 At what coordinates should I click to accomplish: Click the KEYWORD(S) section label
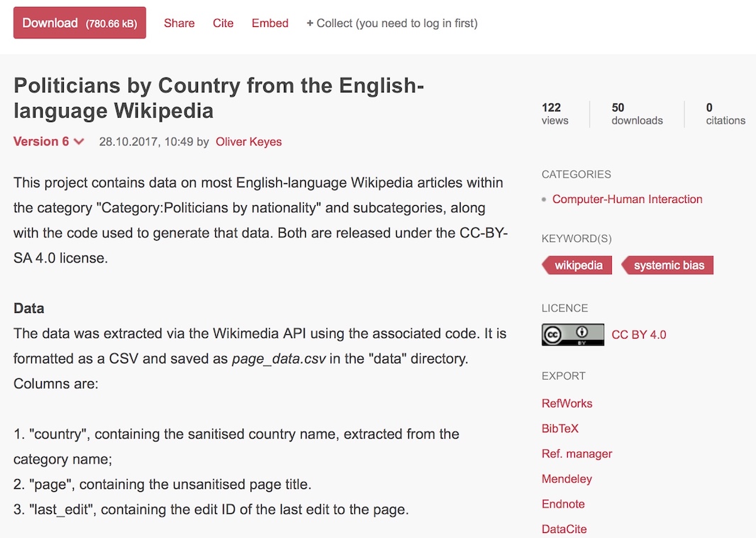click(x=576, y=238)
